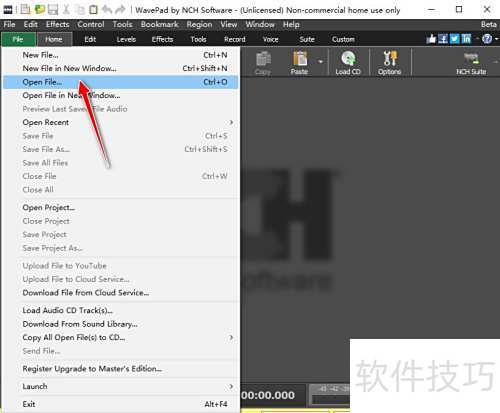Open the Options wrench toolbar icon
The width and height of the screenshot is (500, 413).
[x=390, y=63]
